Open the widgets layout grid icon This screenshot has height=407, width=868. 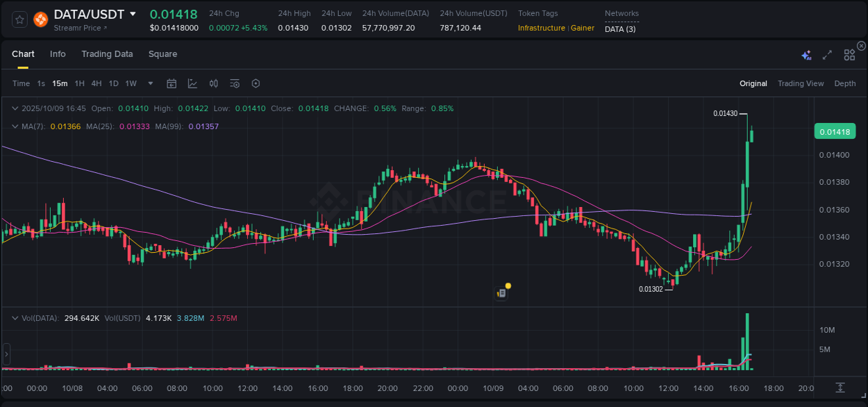click(x=849, y=54)
